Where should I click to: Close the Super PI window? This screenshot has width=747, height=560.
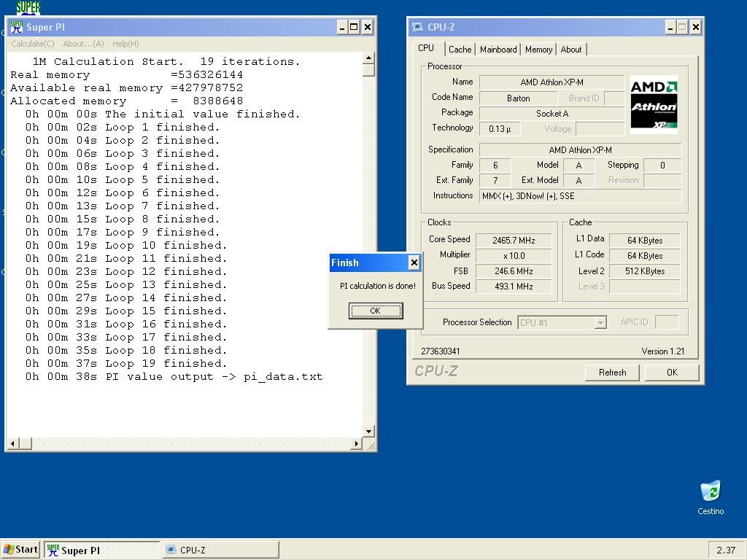tap(368, 27)
